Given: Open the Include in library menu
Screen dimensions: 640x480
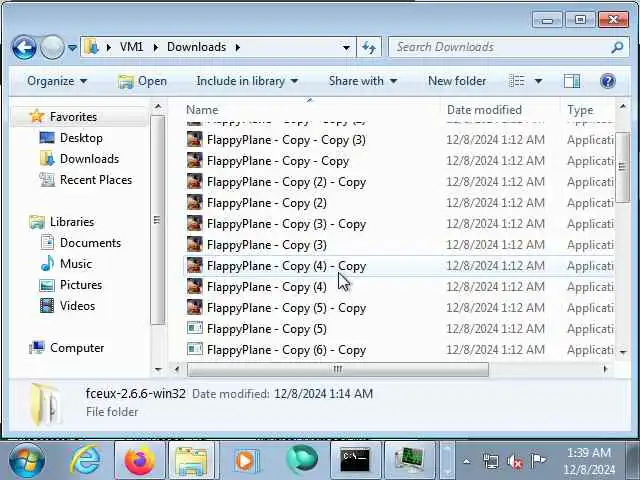Looking at the screenshot, I should (247, 81).
